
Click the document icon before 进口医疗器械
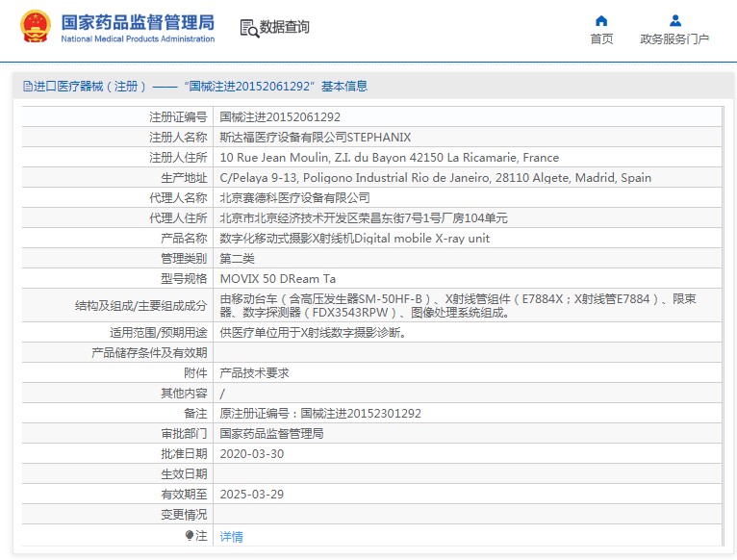point(27,87)
